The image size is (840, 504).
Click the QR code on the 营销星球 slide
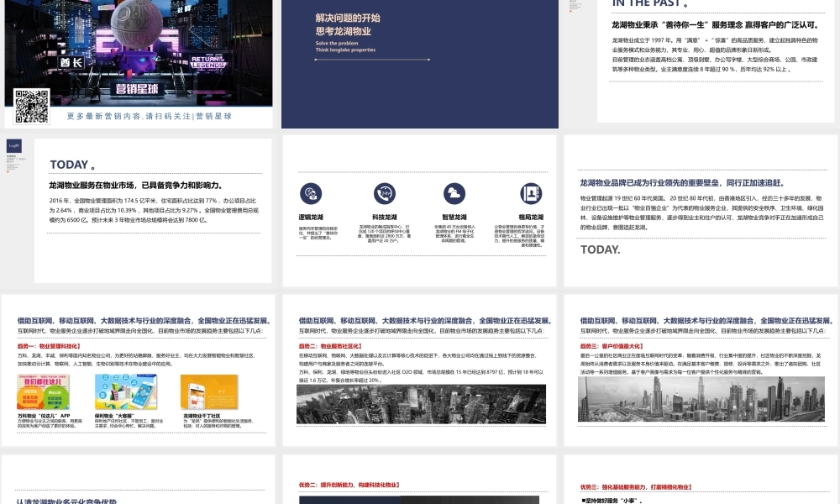31,108
